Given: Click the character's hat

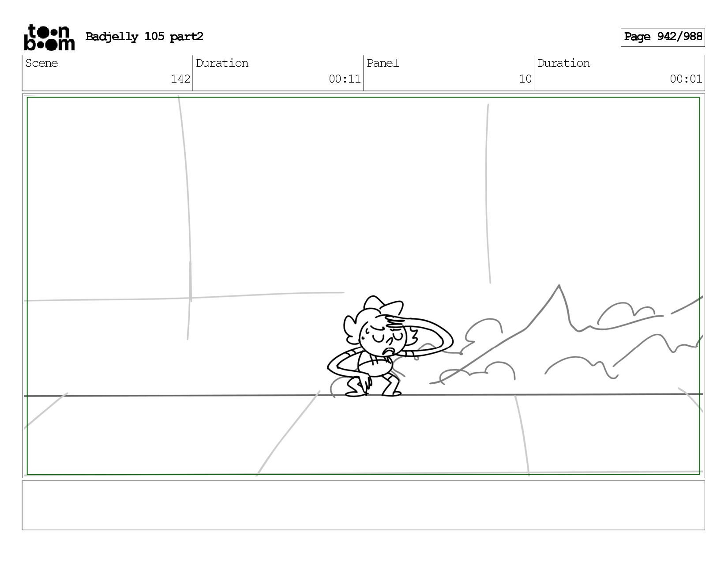Looking at the screenshot, I should pos(383,305).
